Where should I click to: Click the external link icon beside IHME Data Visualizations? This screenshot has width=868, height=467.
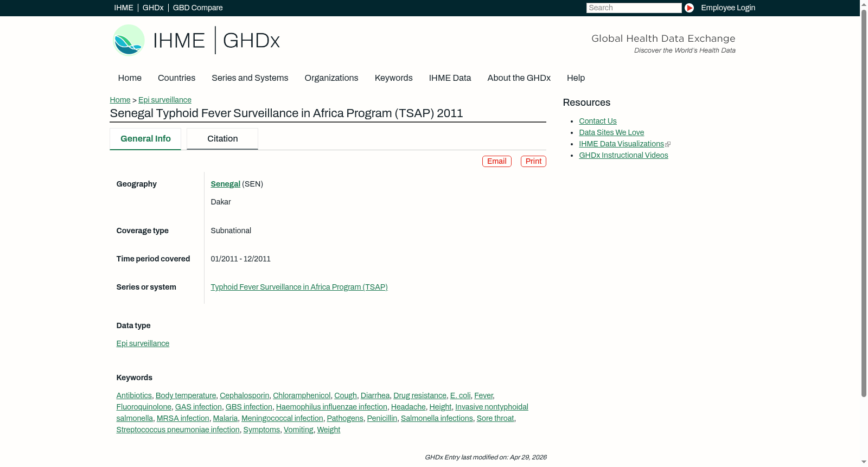668,144
